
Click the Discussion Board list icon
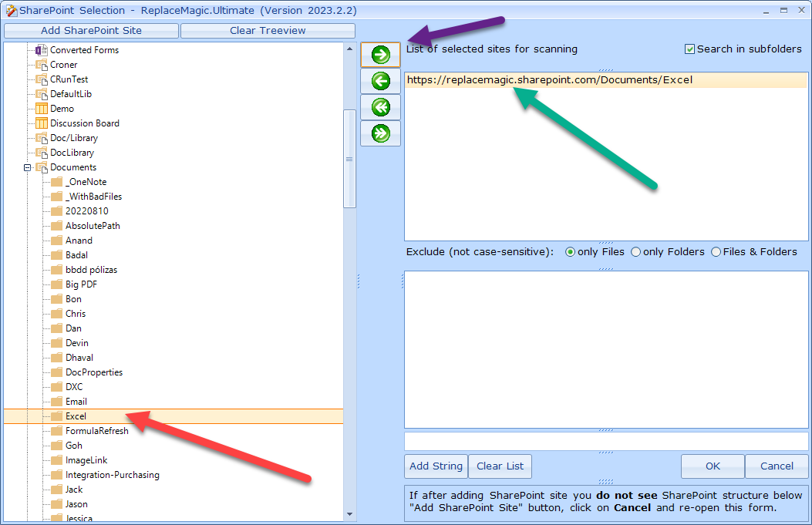coord(42,123)
